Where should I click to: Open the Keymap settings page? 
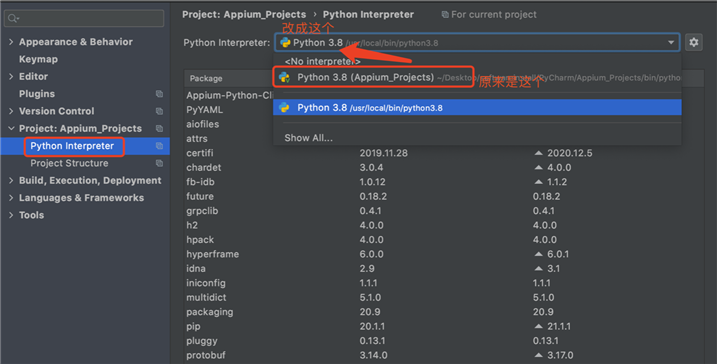[38, 59]
